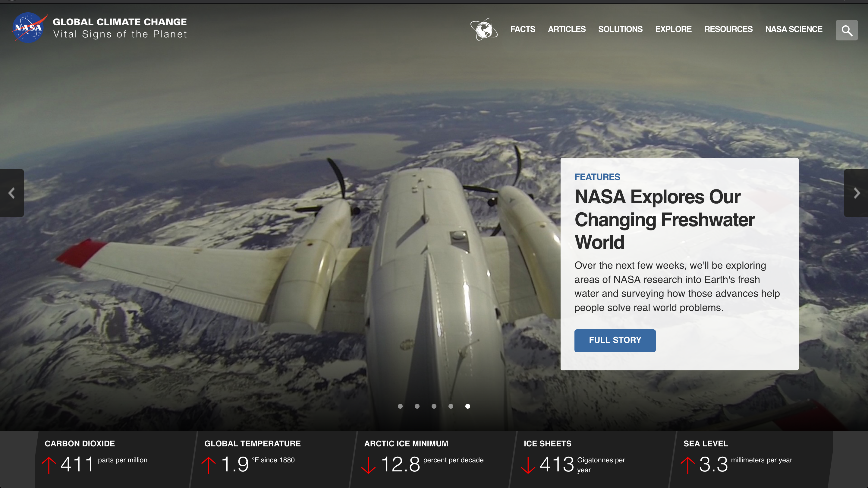868x488 pixels.
Task: Open the RESOURCES menu
Action: point(728,29)
